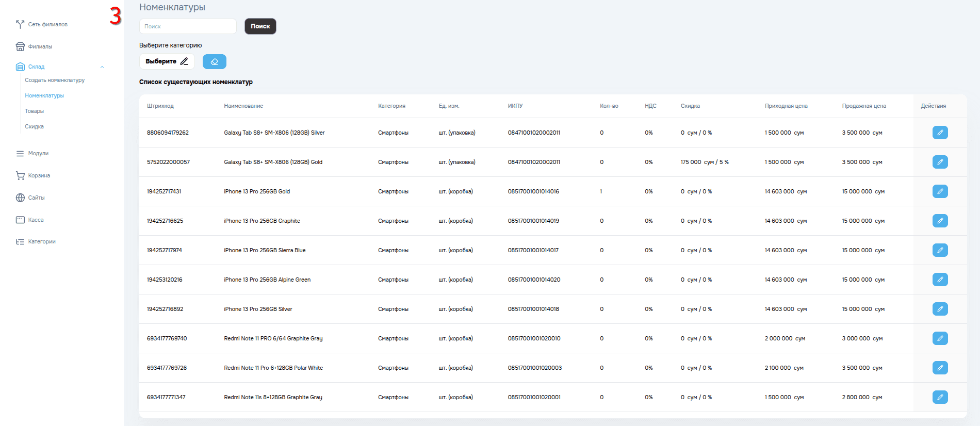Click the Филиалы store icon

coord(20,46)
